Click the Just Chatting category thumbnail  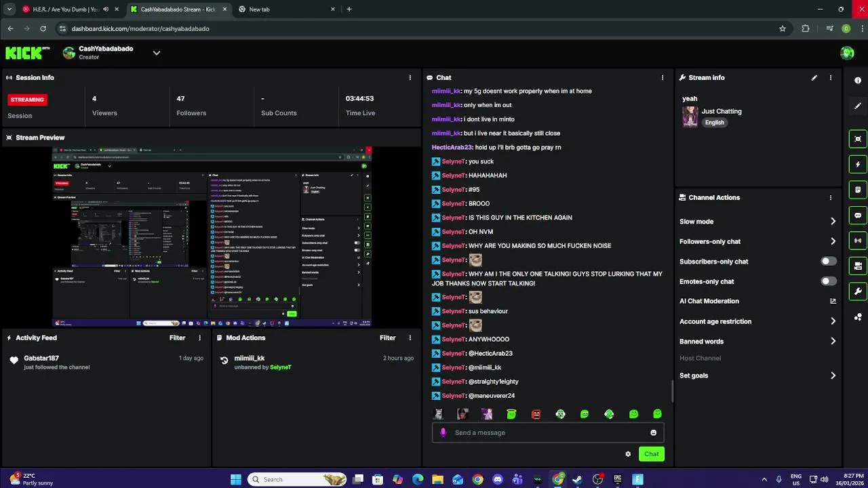690,117
